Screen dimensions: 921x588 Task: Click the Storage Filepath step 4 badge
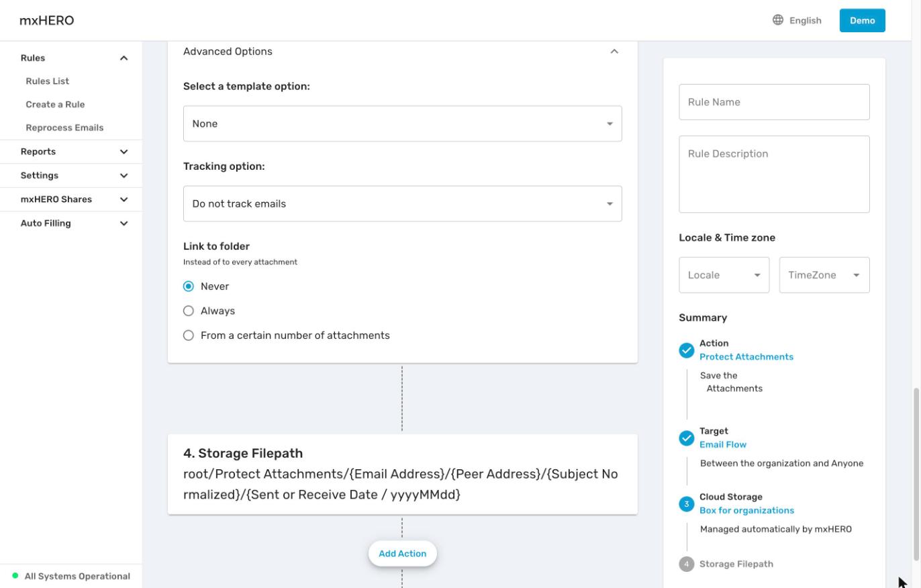pos(686,564)
